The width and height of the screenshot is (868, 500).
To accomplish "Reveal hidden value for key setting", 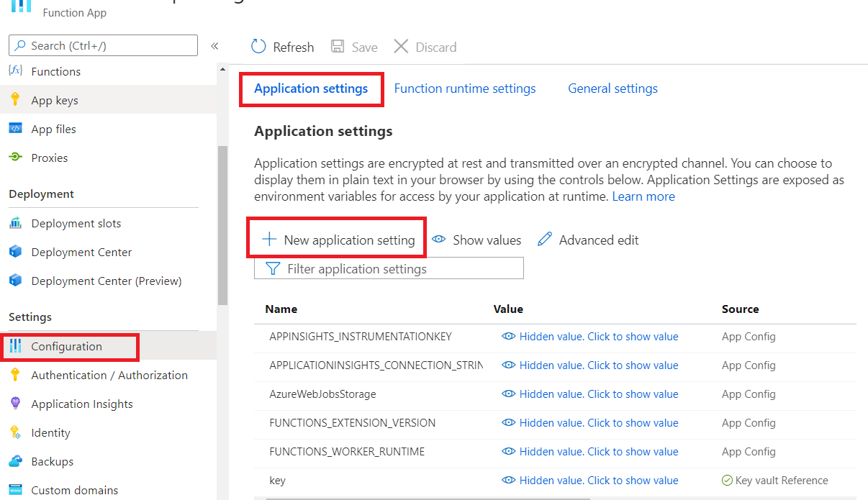I will pos(590,481).
